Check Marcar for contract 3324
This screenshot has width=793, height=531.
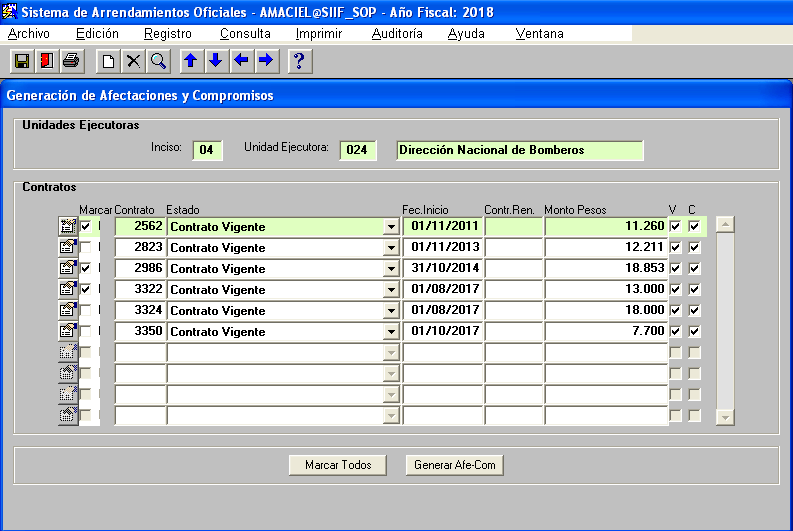[x=85, y=310]
